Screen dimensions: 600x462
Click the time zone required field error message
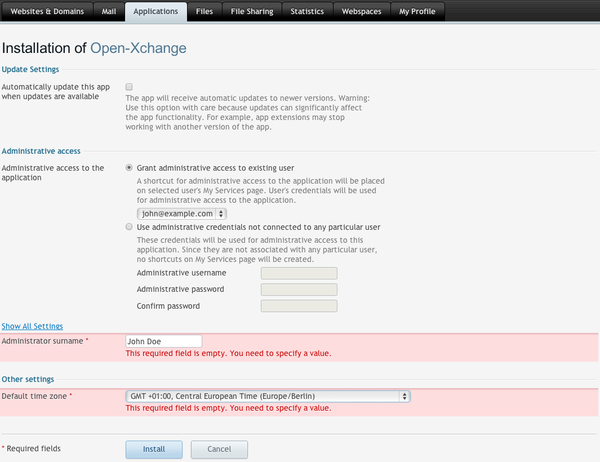228,408
